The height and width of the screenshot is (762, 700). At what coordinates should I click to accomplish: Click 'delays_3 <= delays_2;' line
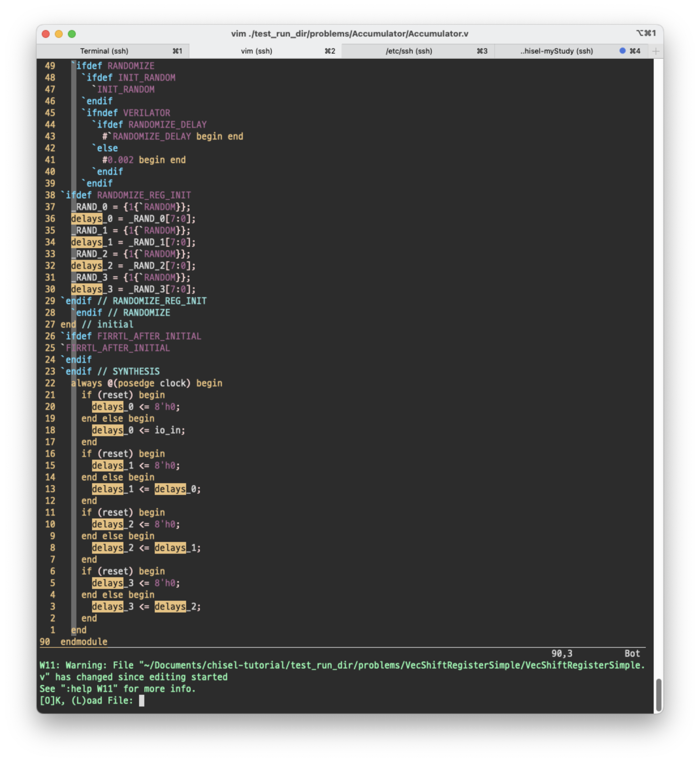click(x=147, y=606)
